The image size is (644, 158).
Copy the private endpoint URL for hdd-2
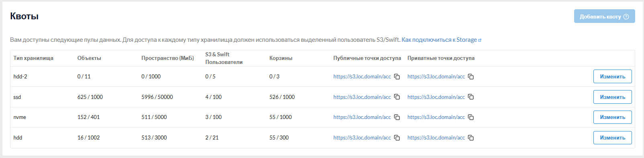pos(471,77)
